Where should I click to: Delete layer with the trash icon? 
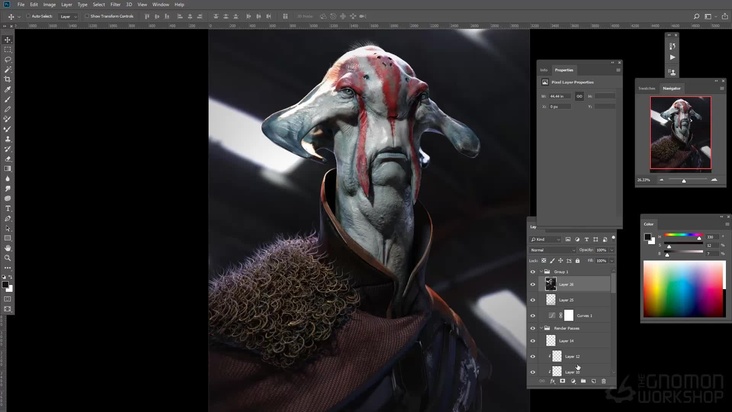[604, 381]
